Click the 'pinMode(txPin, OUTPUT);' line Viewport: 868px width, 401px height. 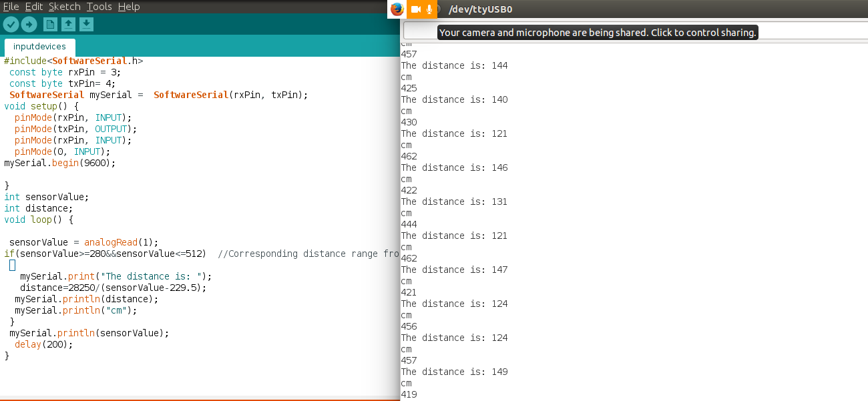point(75,129)
